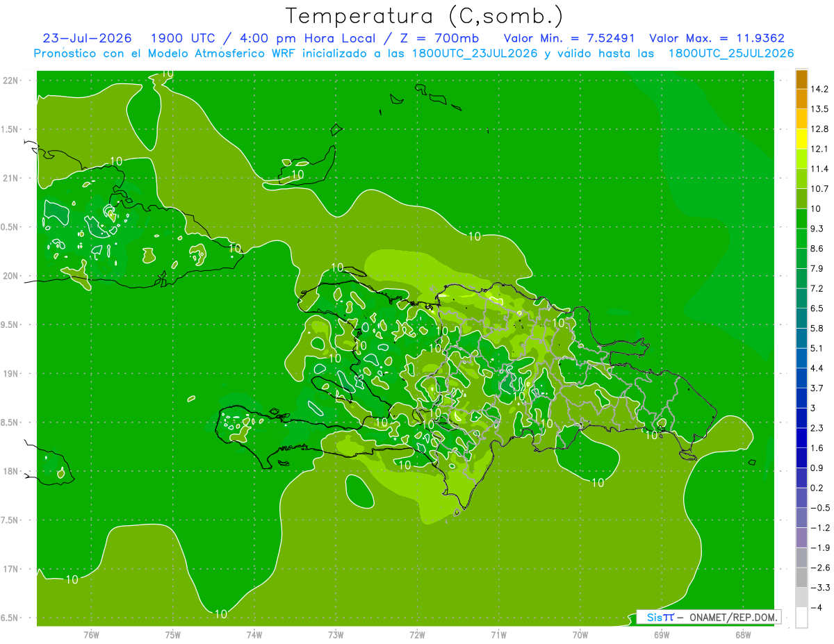Click the '2.3' colorbar label

(818, 428)
